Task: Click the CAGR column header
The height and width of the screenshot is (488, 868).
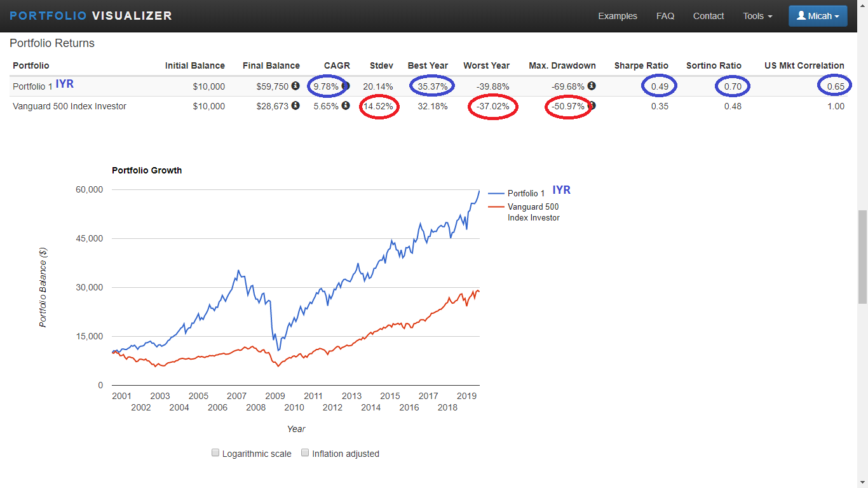Action: click(x=337, y=65)
